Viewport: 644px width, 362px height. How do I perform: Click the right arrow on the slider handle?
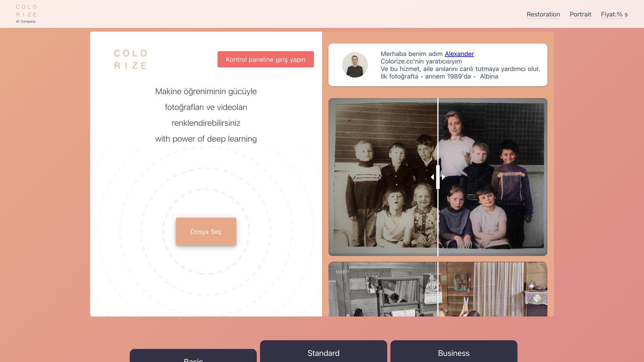pos(443,177)
